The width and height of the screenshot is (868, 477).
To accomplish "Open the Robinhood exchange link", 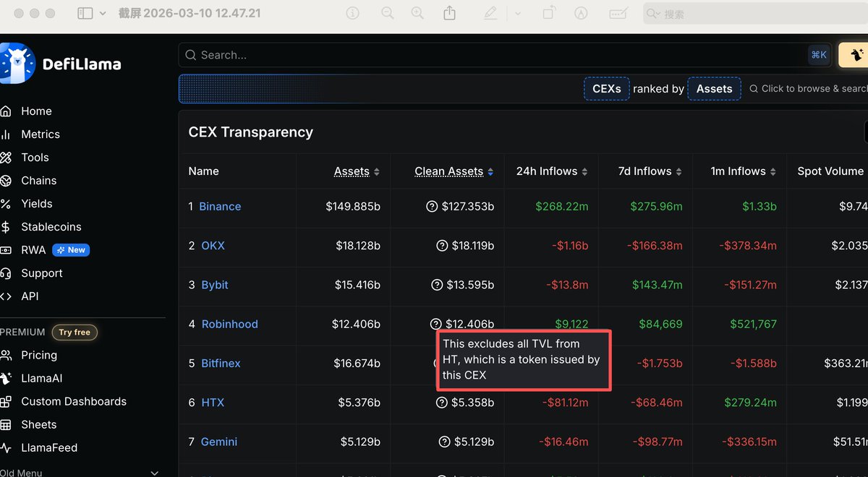I will coord(229,324).
